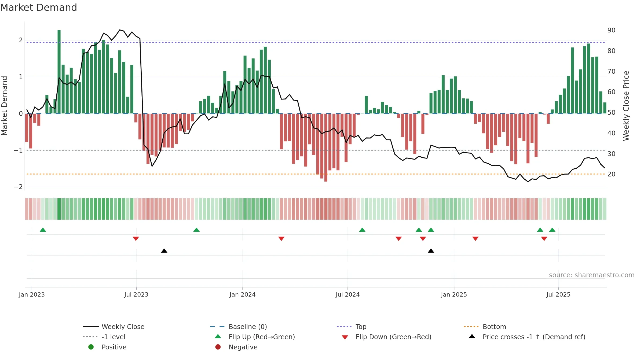
Task: Toggle the Weekly Close legend entry
Action: click(x=114, y=327)
